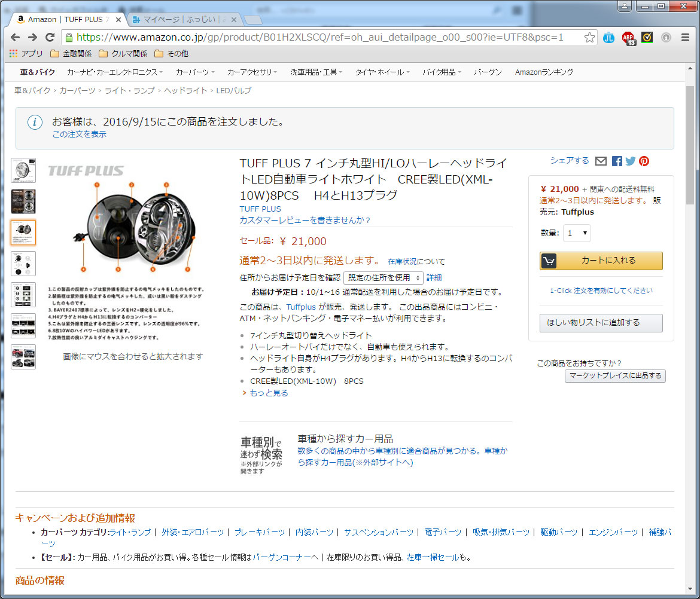
Task: Share the product on Twitter
Action: [631, 161]
